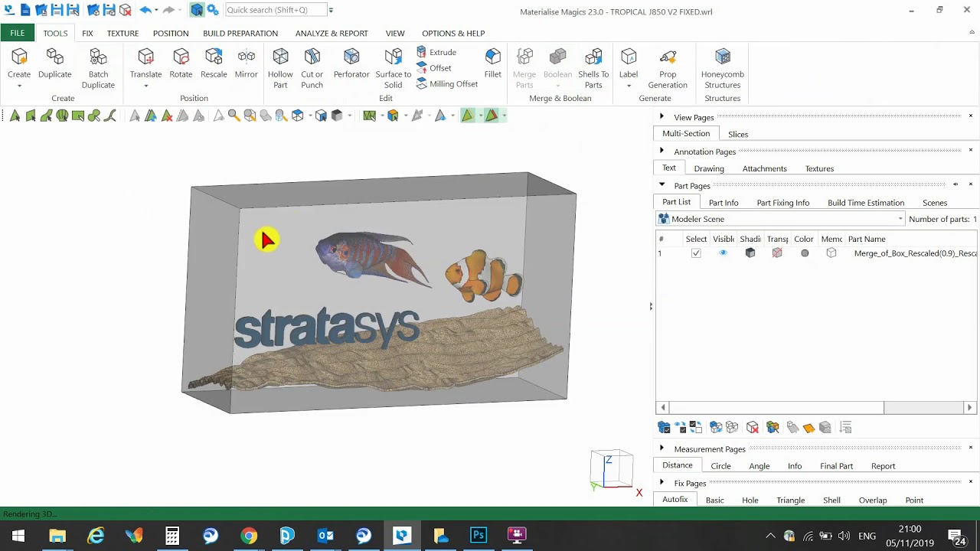
Task: Open the Rescale tool
Action: (x=214, y=63)
